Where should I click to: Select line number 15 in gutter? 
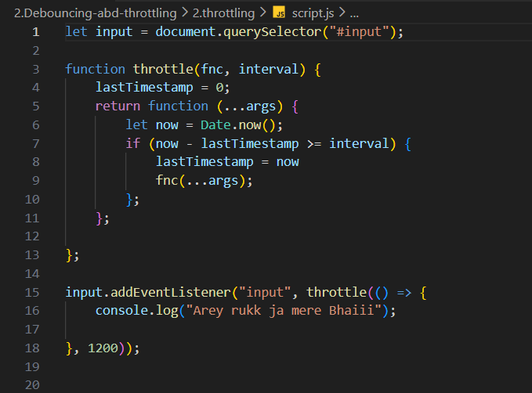(32, 292)
